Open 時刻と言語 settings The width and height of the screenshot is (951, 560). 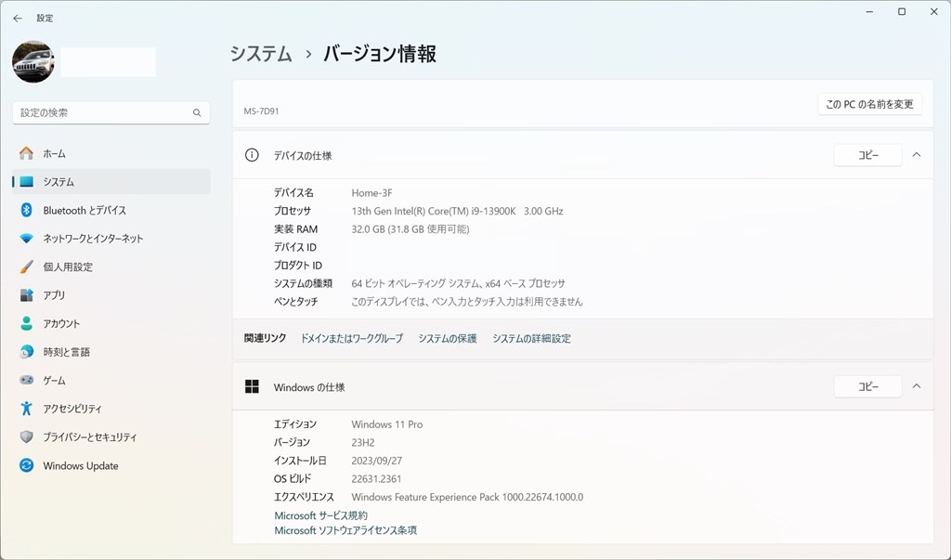coord(111,352)
